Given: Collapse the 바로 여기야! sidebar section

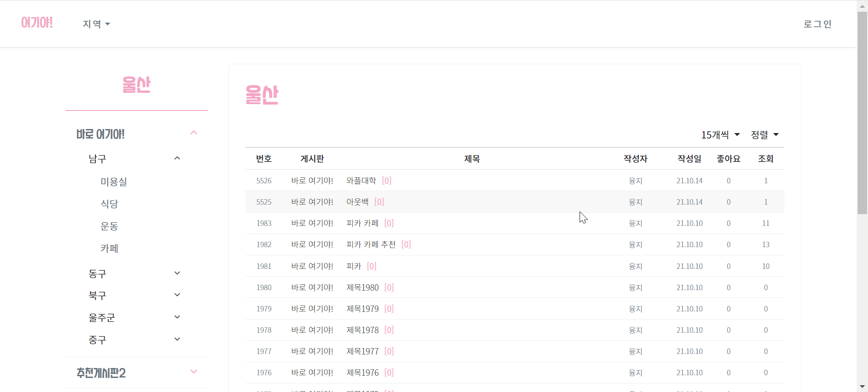Looking at the screenshot, I should 193,133.
